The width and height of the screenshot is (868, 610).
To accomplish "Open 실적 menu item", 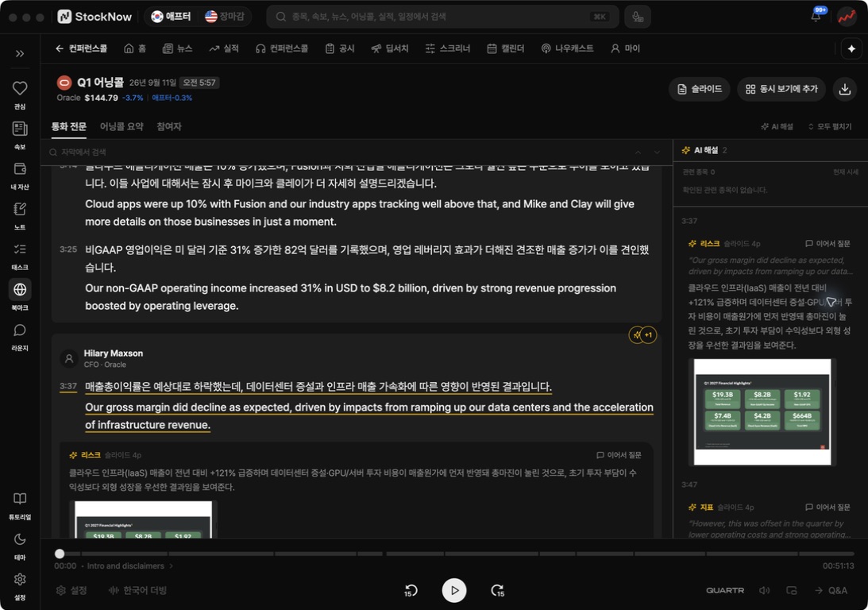I will [224, 48].
